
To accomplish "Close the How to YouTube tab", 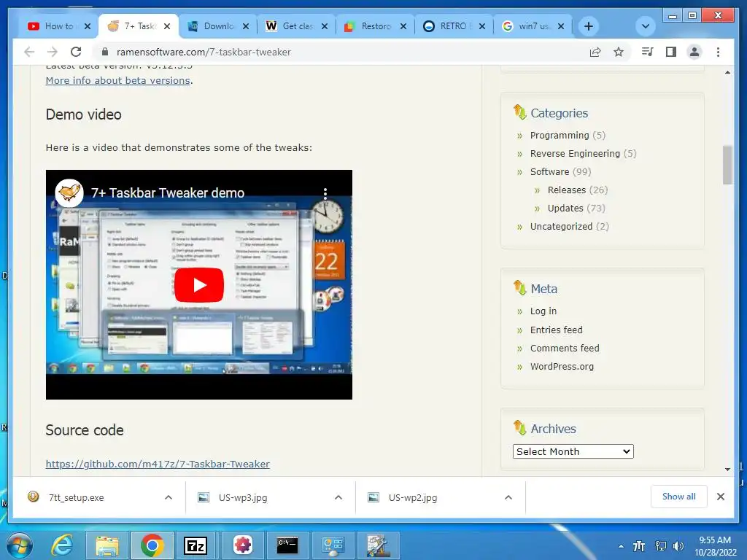I will coord(88,26).
